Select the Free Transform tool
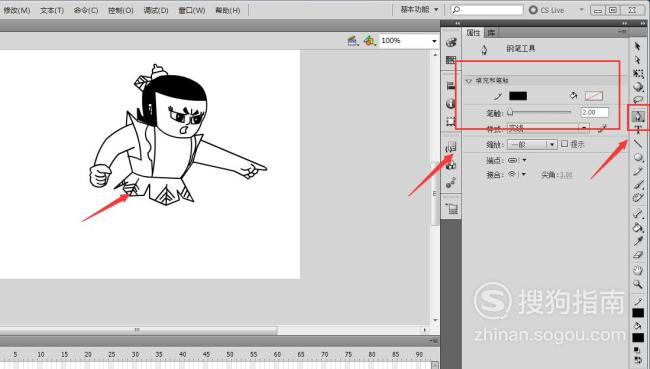Image resolution: width=650 pixels, height=369 pixels. click(638, 73)
